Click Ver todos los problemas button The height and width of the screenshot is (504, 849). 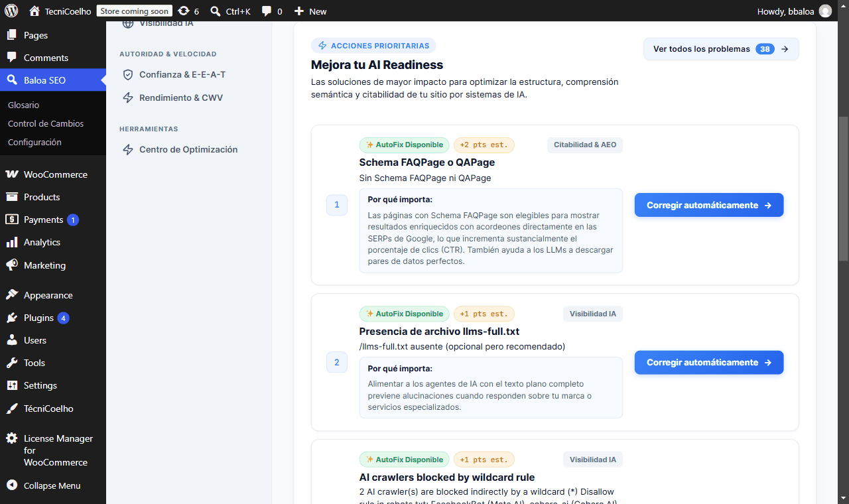[x=721, y=49]
